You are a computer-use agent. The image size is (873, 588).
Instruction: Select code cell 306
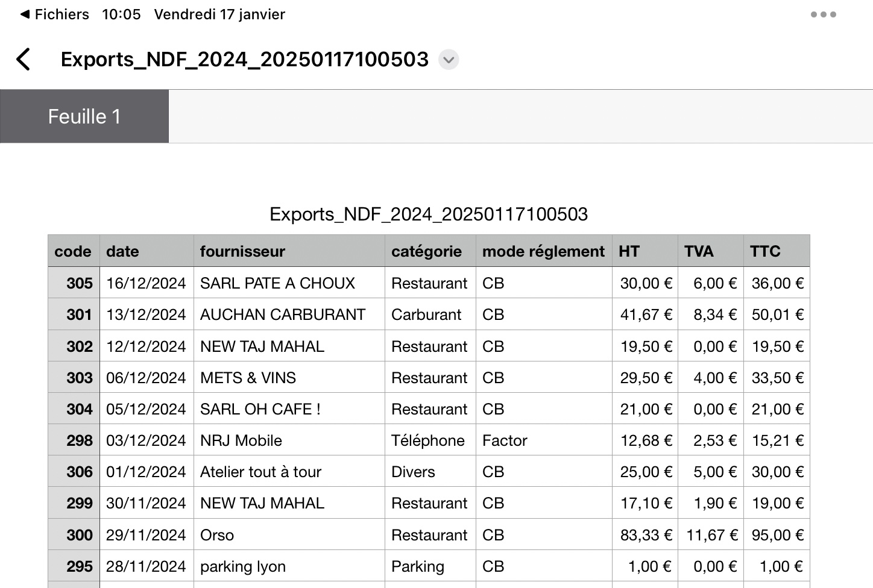74,472
